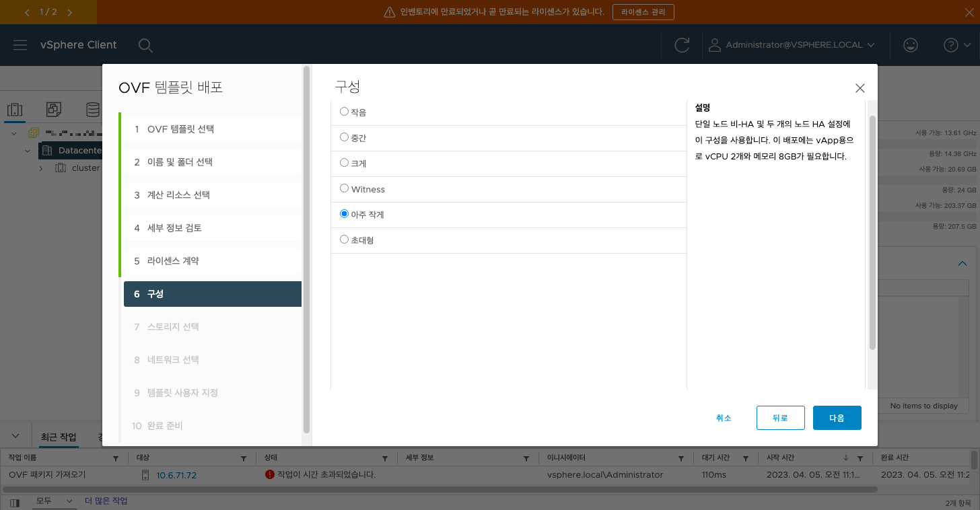Sort by 시작 시간 down arrow

[x=846, y=458]
